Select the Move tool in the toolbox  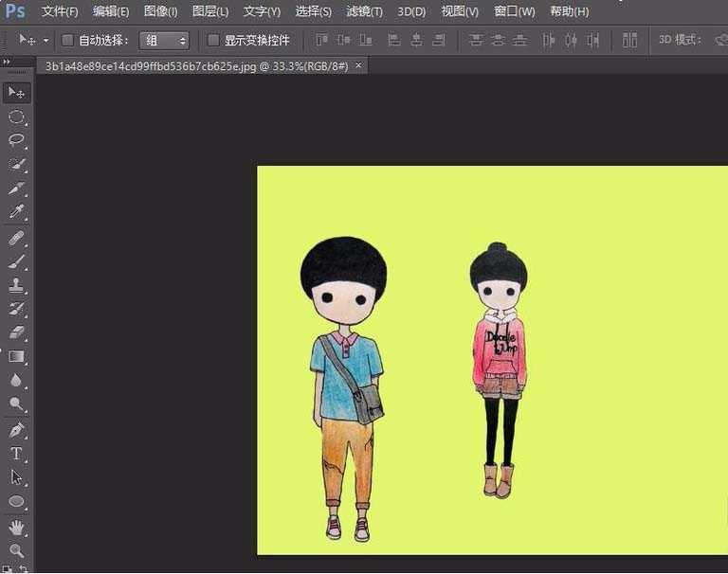[x=17, y=93]
